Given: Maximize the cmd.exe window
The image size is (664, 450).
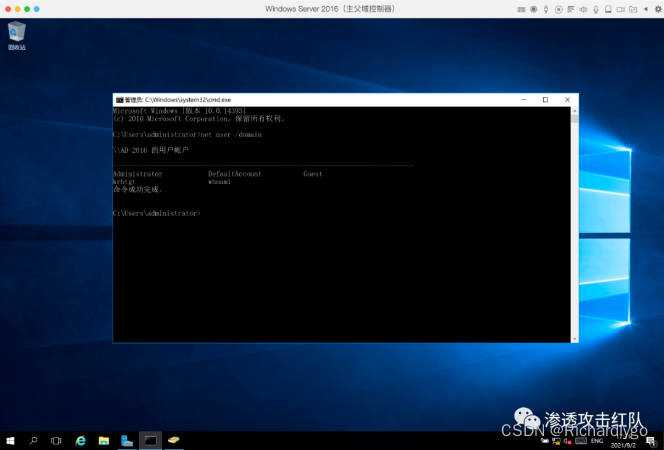Looking at the screenshot, I should tap(545, 100).
